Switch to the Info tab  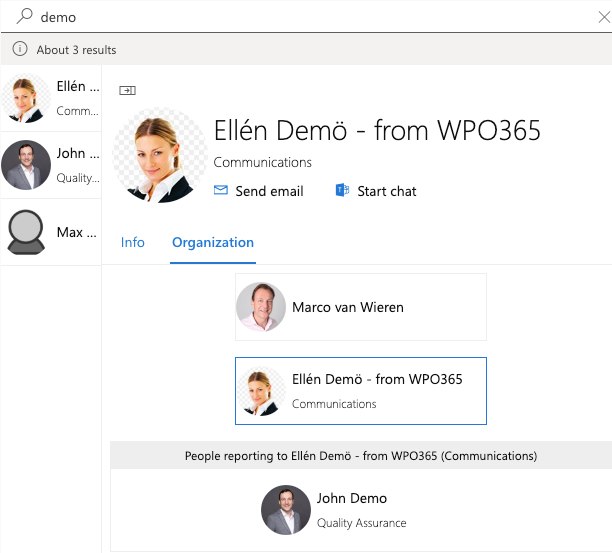tap(133, 242)
